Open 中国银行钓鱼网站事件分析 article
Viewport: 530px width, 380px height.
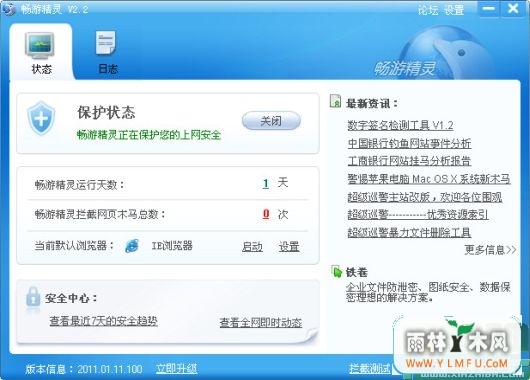coord(409,143)
